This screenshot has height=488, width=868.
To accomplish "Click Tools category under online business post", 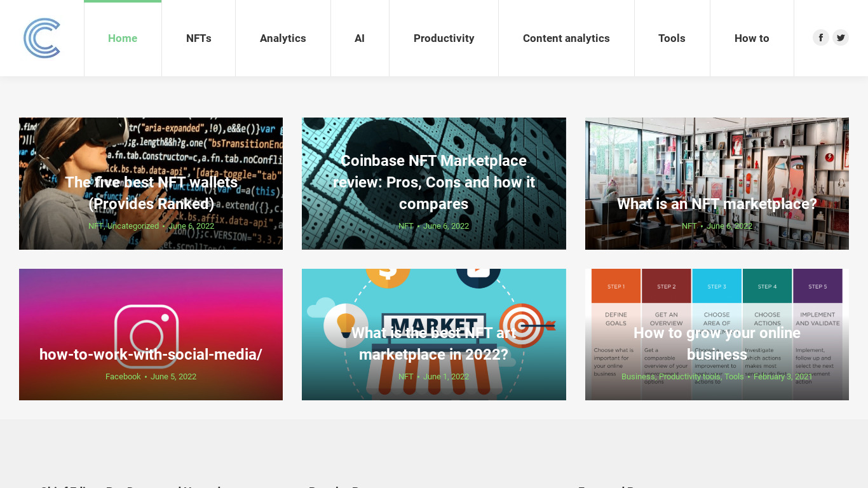I will (734, 377).
